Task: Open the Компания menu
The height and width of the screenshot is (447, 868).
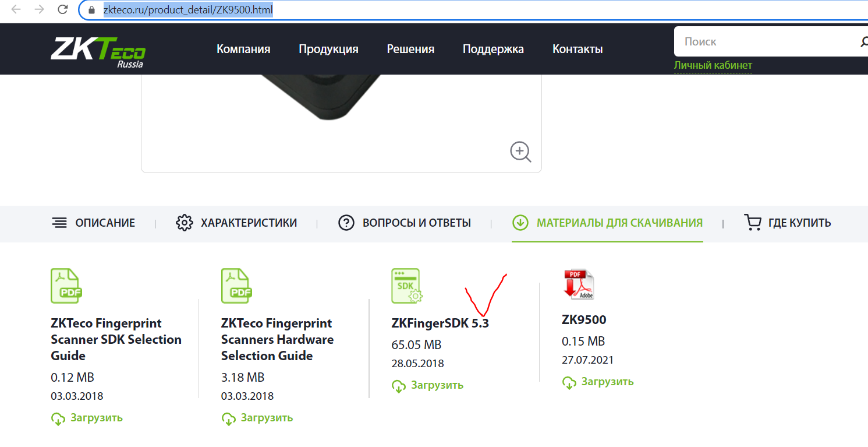Action: [x=243, y=49]
